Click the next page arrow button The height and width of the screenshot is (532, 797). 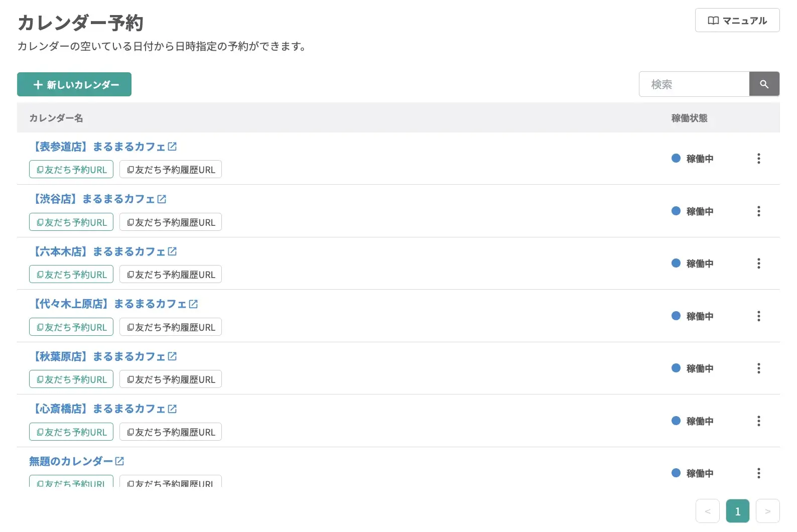pyautogui.click(x=767, y=511)
